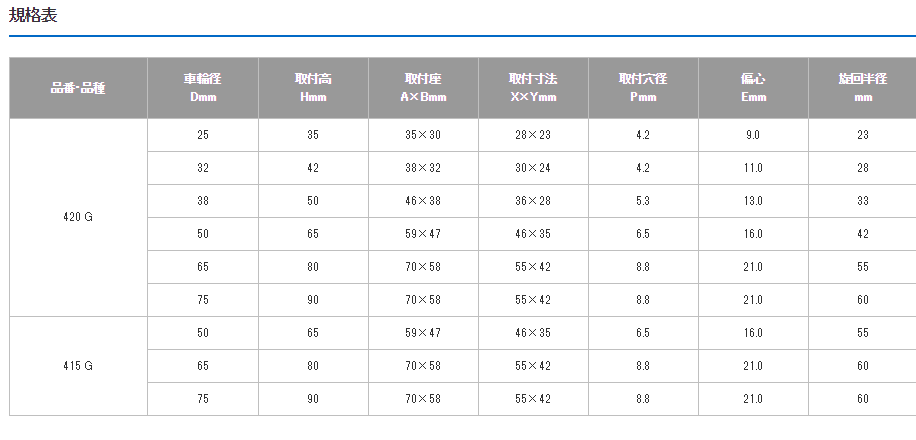
Task: Select the 車輪径 Dmm column header
Action: (202, 88)
